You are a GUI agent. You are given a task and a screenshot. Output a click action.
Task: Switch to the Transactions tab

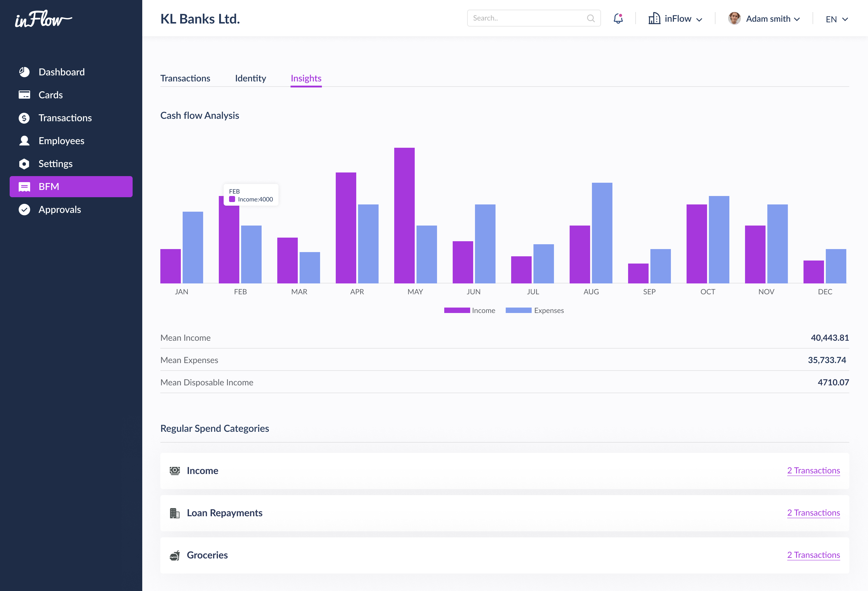click(x=185, y=78)
